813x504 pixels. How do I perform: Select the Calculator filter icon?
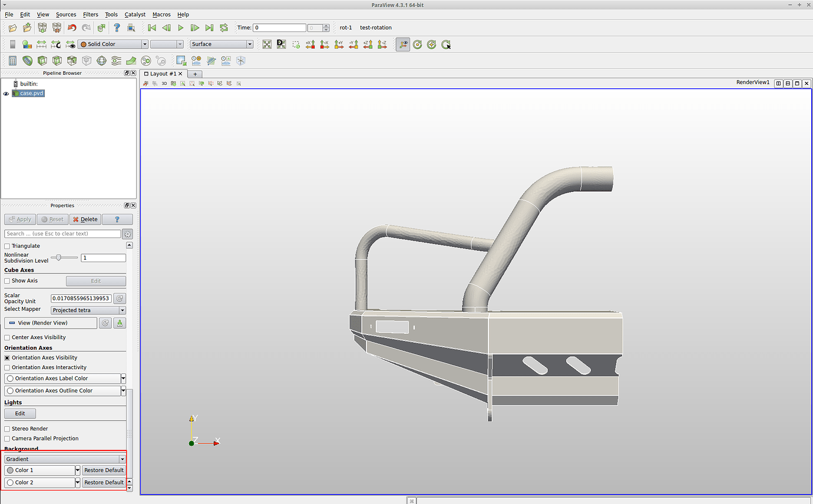coord(12,60)
